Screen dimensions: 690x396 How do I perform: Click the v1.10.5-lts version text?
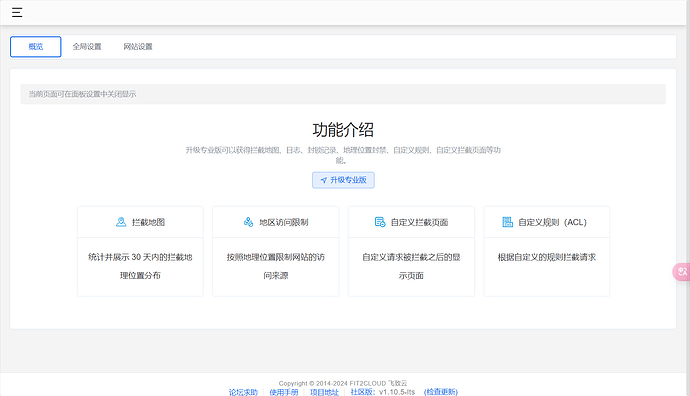tap(397, 392)
